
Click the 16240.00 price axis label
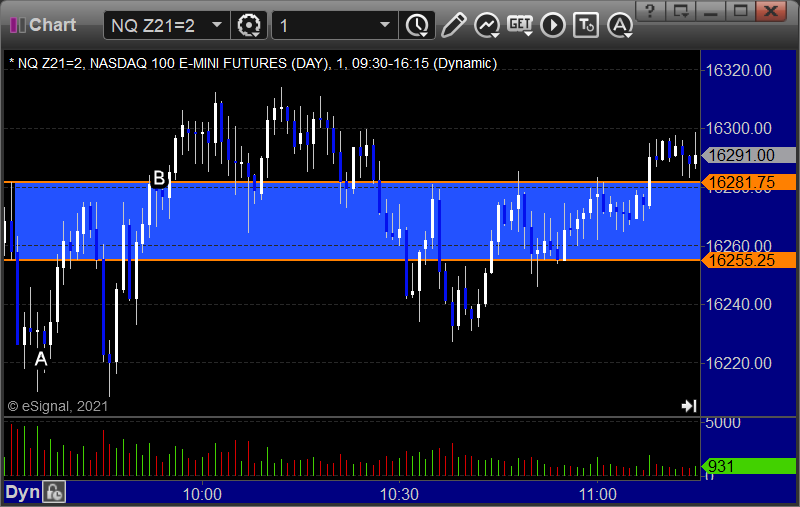pyautogui.click(x=738, y=305)
